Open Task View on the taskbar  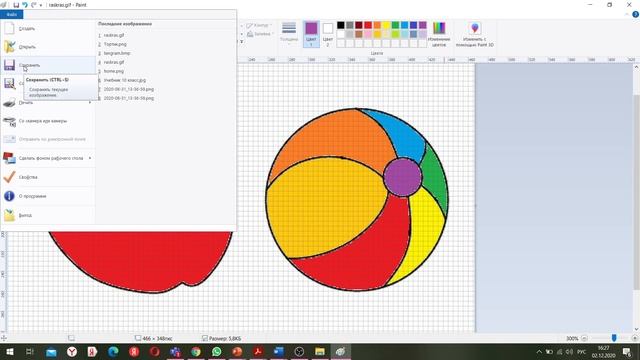coord(30,351)
